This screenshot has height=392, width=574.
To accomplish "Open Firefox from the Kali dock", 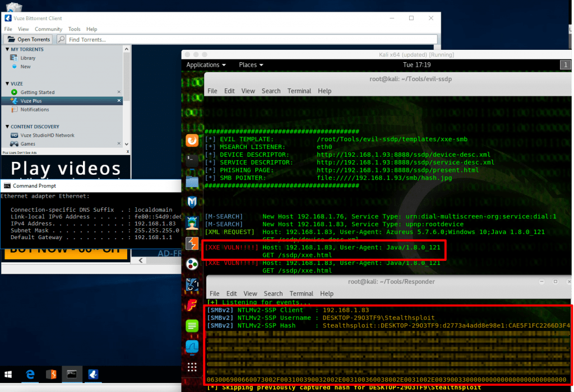I will [x=192, y=141].
